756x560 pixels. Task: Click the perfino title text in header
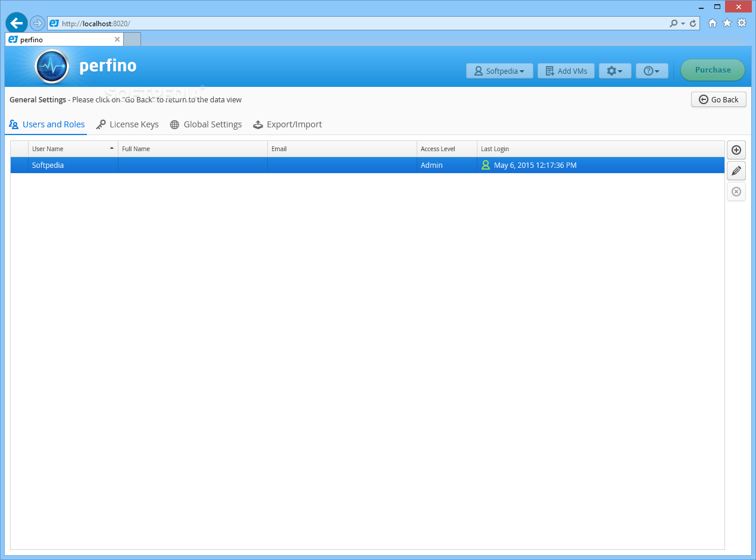(x=108, y=65)
